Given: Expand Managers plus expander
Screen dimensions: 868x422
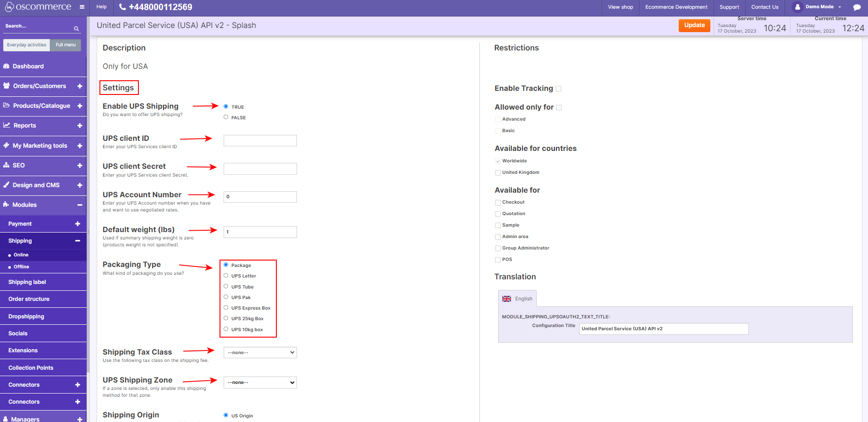Looking at the screenshot, I should tap(80, 419).
